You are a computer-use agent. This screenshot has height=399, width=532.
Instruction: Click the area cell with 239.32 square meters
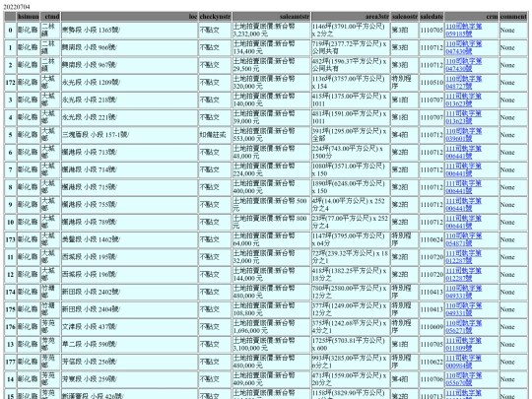click(x=351, y=257)
